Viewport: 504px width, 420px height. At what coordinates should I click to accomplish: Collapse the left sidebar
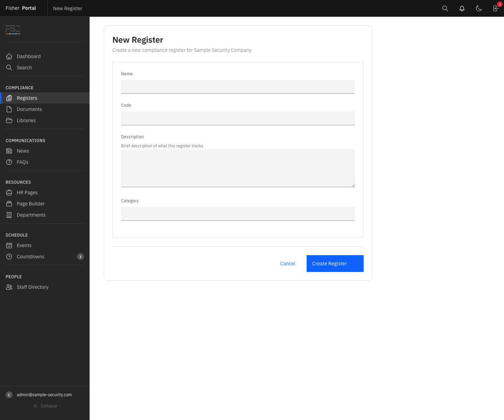(x=45, y=406)
